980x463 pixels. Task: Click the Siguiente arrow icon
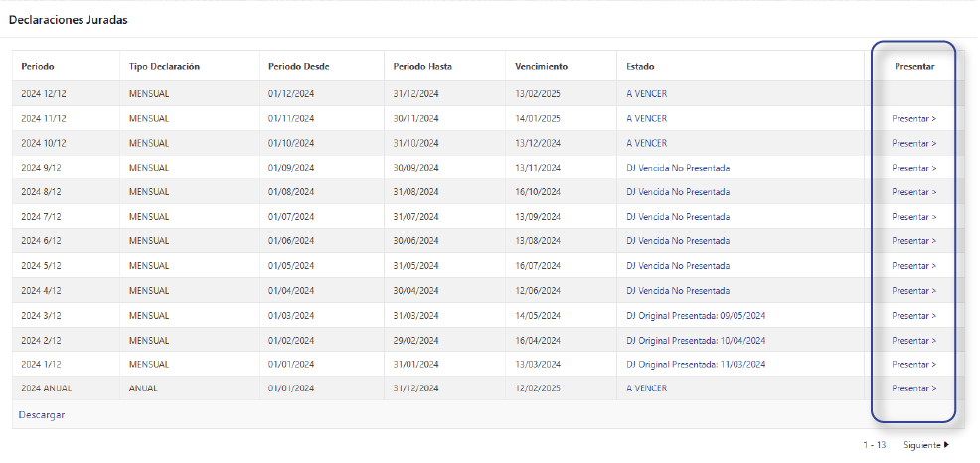click(947, 445)
